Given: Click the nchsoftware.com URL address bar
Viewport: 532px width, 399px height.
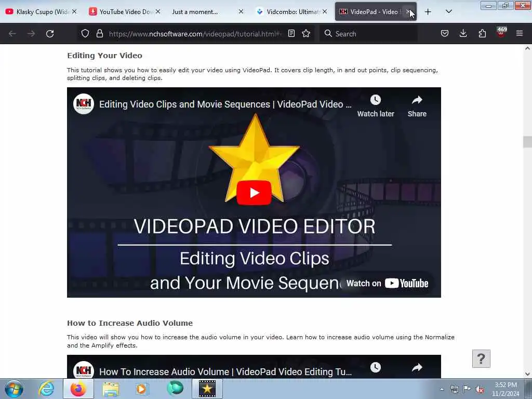Looking at the screenshot, I should pyautogui.click(x=195, y=34).
